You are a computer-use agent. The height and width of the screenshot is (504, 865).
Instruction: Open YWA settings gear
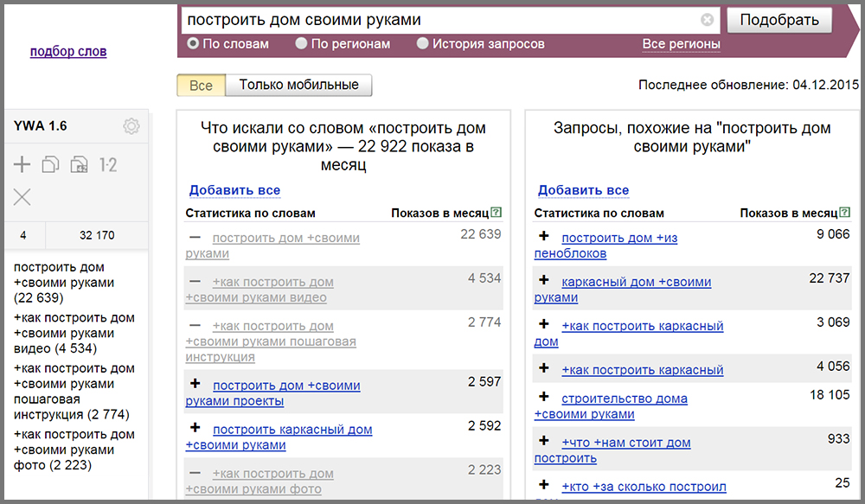131,126
